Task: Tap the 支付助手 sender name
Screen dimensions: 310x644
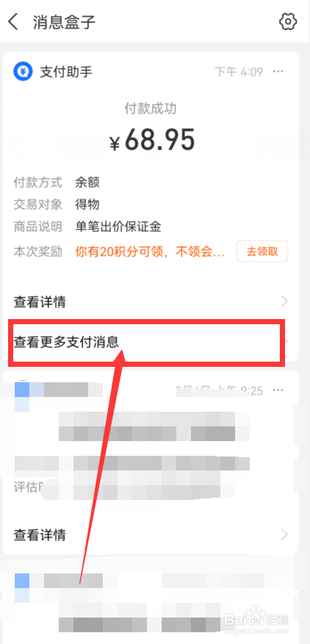Action: tap(66, 72)
